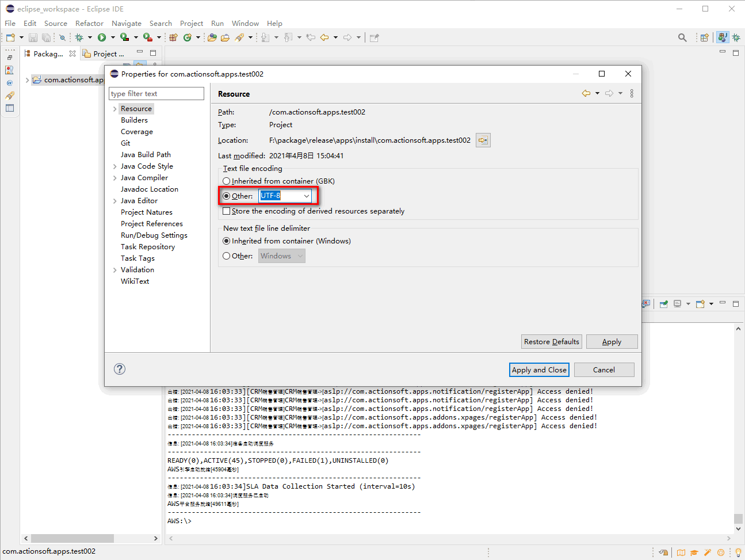The width and height of the screenshot is (745, 560).
Task: Click the New Java Package icon
Action: click(x=173, y=37)
